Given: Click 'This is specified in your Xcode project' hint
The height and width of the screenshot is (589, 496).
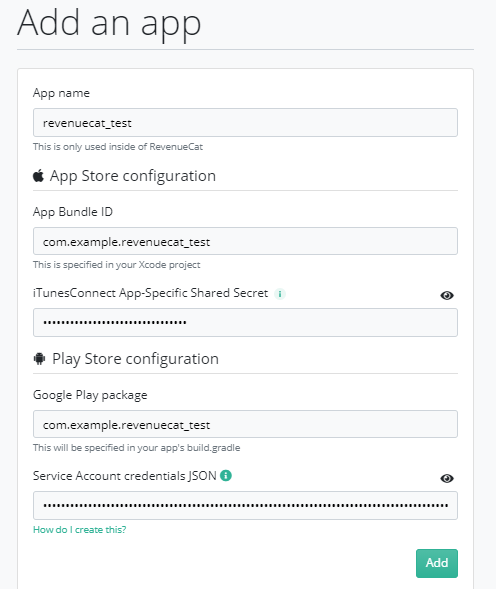Looking at the screenshot, I should pos(116,265).
